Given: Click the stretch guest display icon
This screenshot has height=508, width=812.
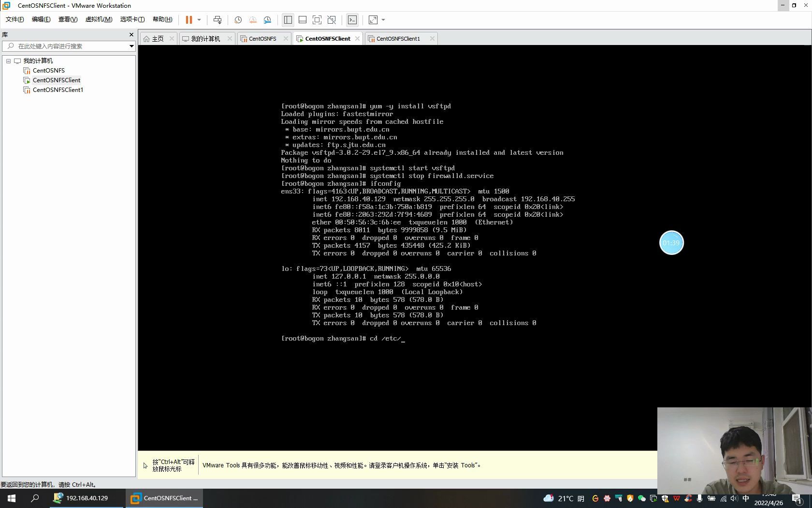Looking at the screenshot, I should (373, 20).
